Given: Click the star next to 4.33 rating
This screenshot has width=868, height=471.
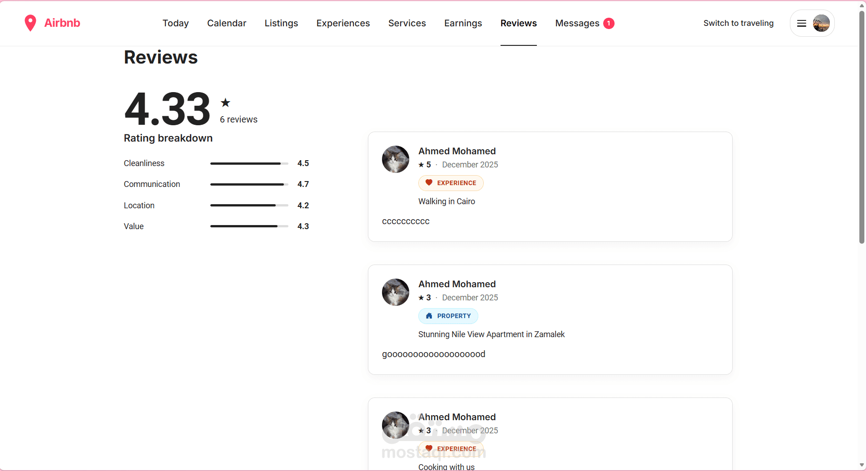Looking at the screenshot, I should [x=225, y=103].
